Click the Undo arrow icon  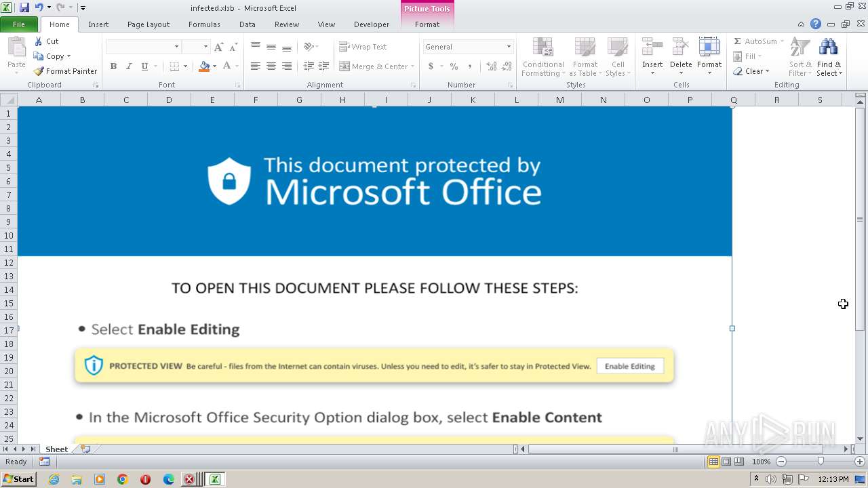coord(39,7)
